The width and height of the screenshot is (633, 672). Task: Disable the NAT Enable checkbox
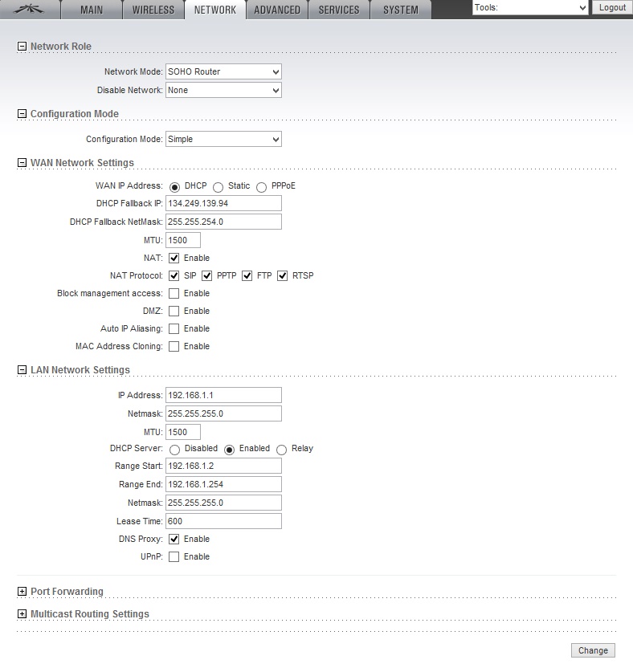tap(174, 259)
